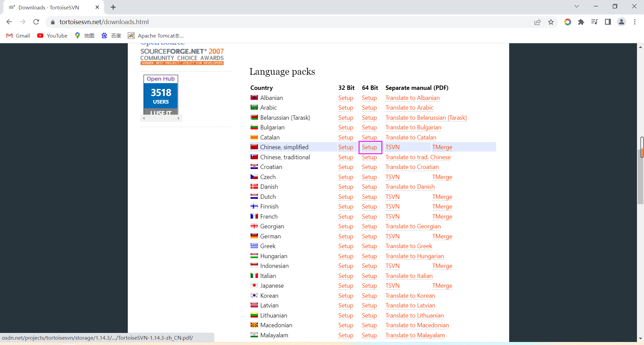Download Arabic 64 Bit Setup
Screen dimensions: 644x345
[369, 108]
